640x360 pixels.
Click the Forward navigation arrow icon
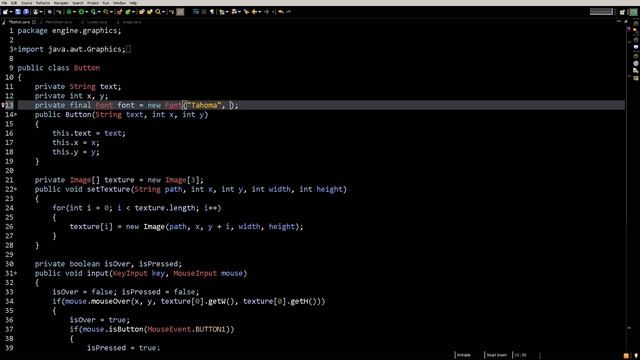[x=267, y=12]
